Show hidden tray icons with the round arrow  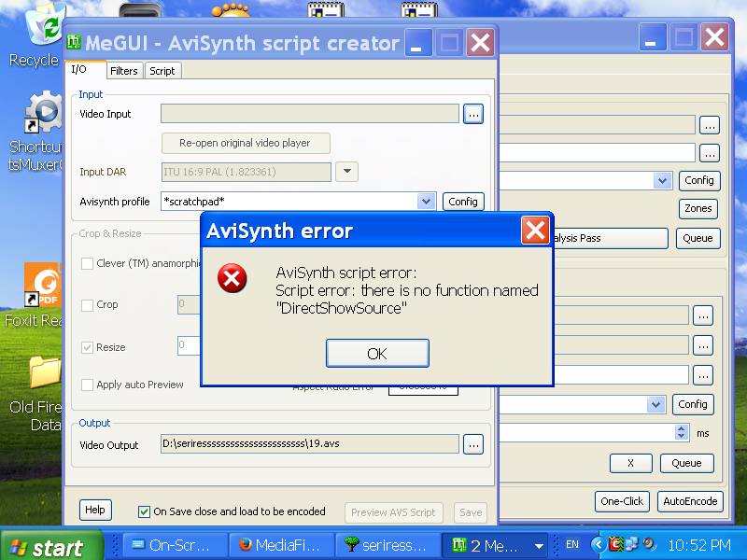[x=599, y=544]
